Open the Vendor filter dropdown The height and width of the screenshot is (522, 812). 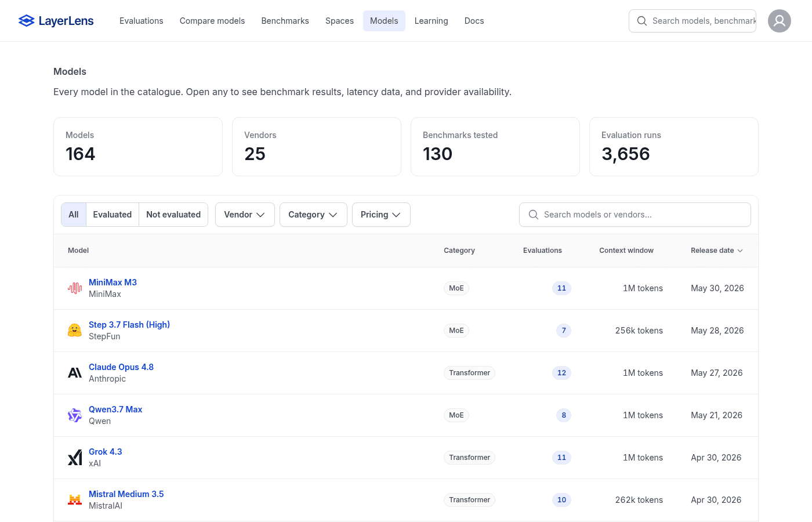(x=245, y=215)
